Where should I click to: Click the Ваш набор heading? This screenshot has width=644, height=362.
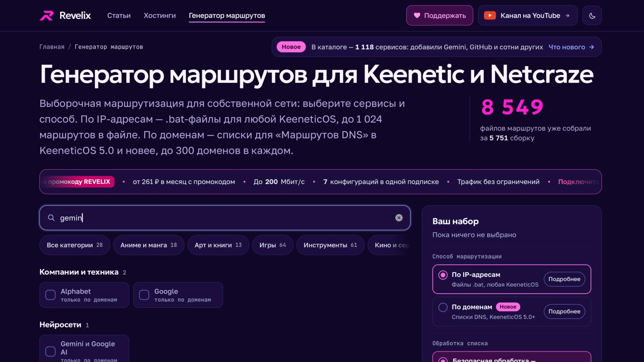pos(456,221)
